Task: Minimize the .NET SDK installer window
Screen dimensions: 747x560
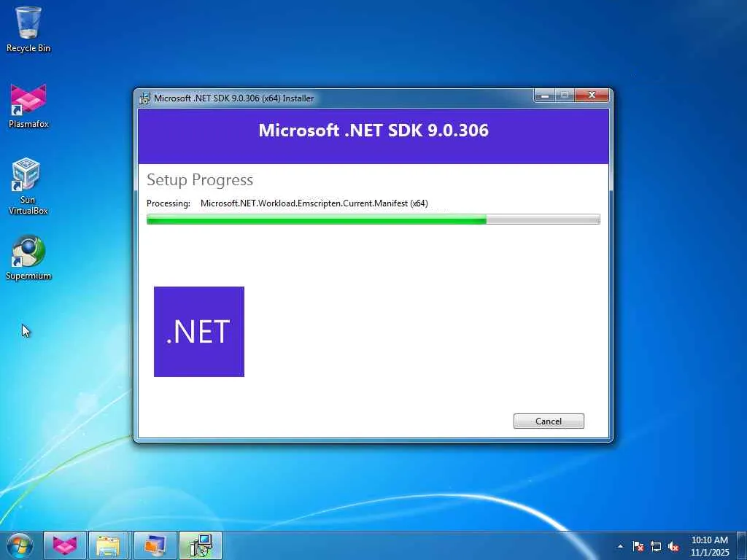Action: [x=544, y=96]
